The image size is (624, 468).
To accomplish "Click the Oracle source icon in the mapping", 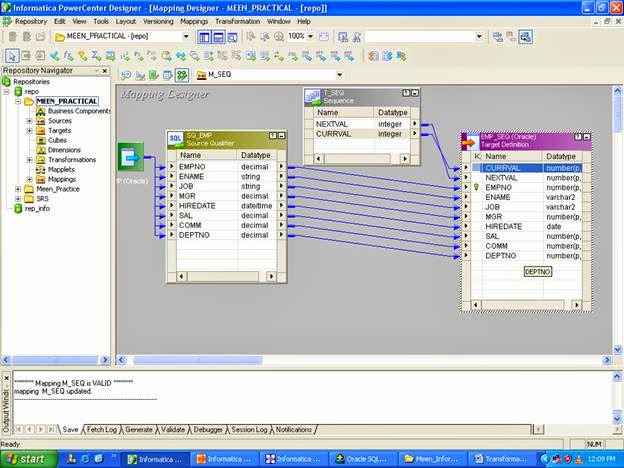I will click(x=131, y=157).
